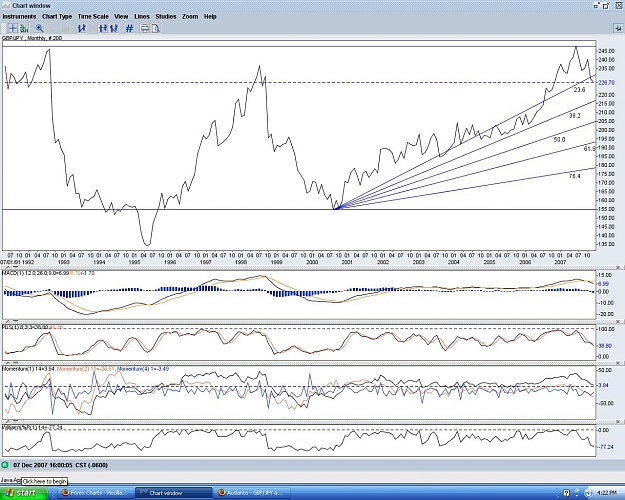Close the Williams %R study panel
The image size is (625, 500).
pyautogui.click(x=619, y=421)
